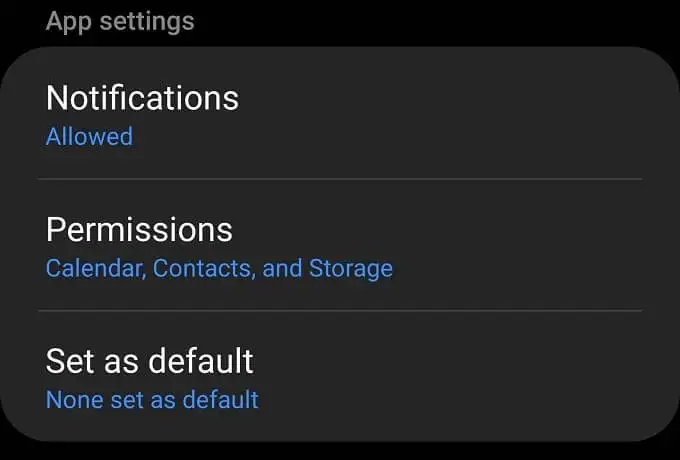Tap Calendar, Contacts, and Storage summary
Viewport: 680px width, 460px height.
pos(219,269)
